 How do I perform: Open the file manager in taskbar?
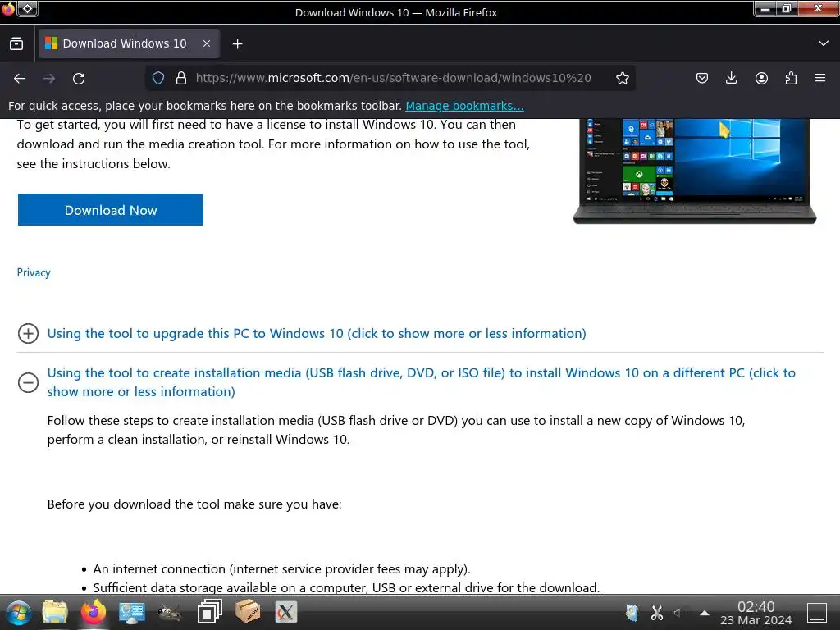(x=55, y=612)
